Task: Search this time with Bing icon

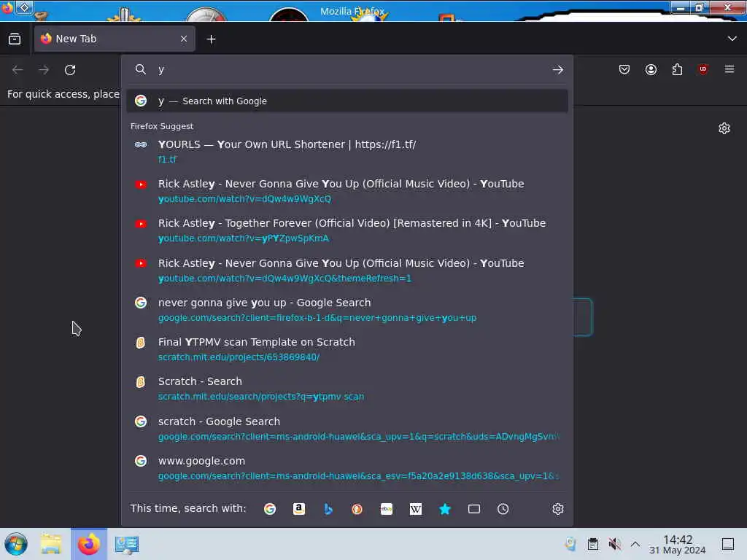Action: click(x=328, y=509)
